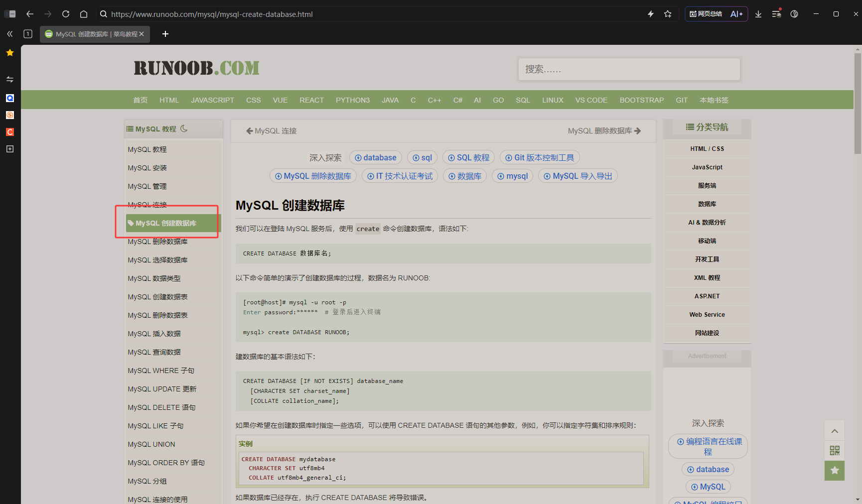Open the RUNOOB.COM logo

[x=196, y=68]
